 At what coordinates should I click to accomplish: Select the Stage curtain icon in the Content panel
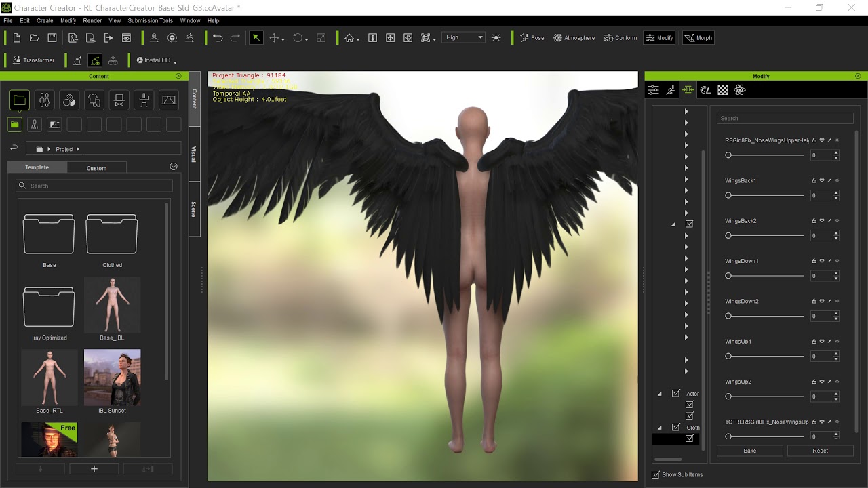pyautogui.click(x=168, y=101)
